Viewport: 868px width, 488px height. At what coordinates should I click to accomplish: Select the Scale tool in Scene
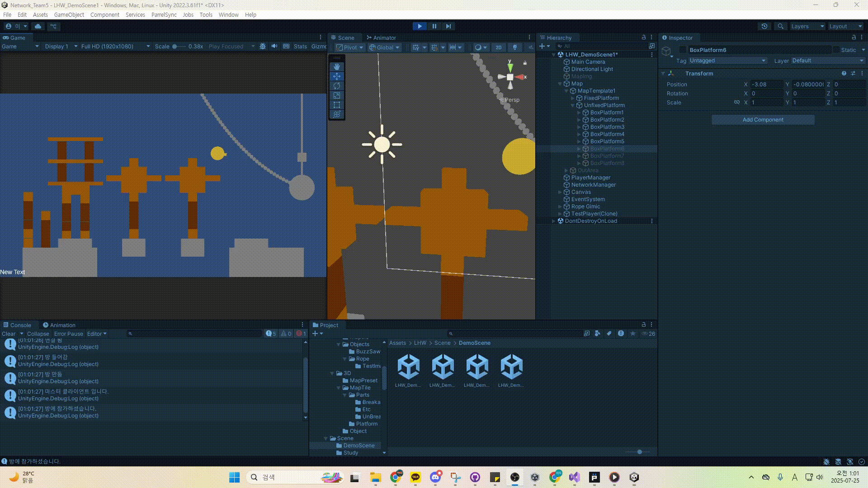tap(337, 95)
